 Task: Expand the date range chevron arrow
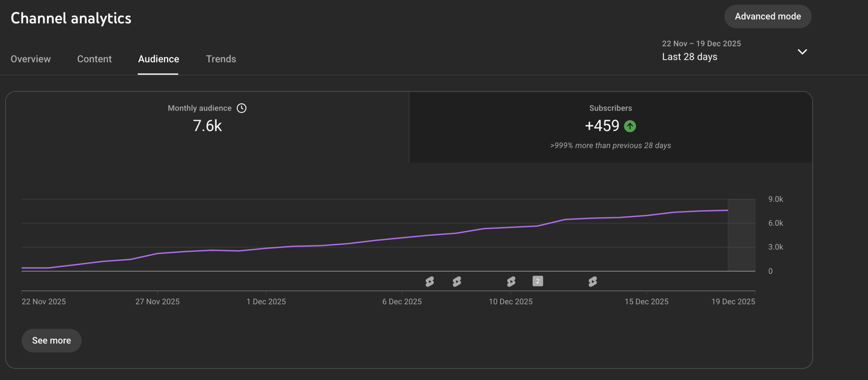802,51
